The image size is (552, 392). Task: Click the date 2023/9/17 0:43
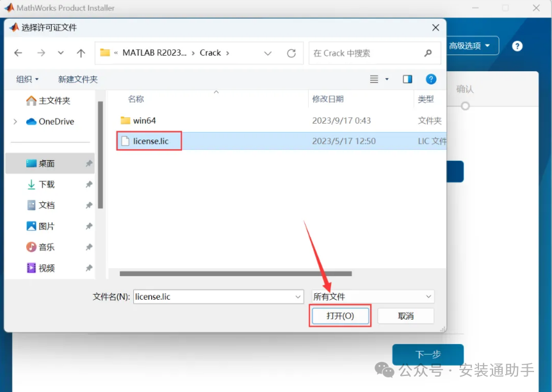point(341,120)
